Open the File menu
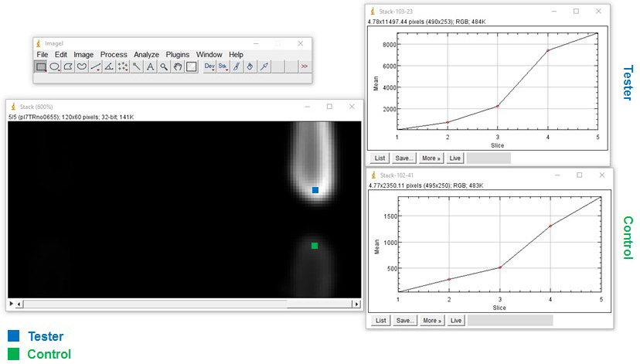Screen dimensions: 640x364 (x=42, y=54)
